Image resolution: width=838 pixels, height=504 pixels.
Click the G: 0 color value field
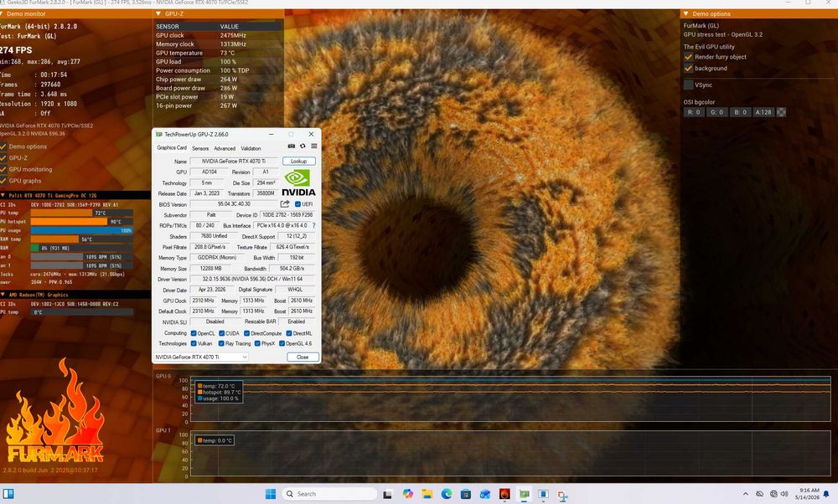716,112
